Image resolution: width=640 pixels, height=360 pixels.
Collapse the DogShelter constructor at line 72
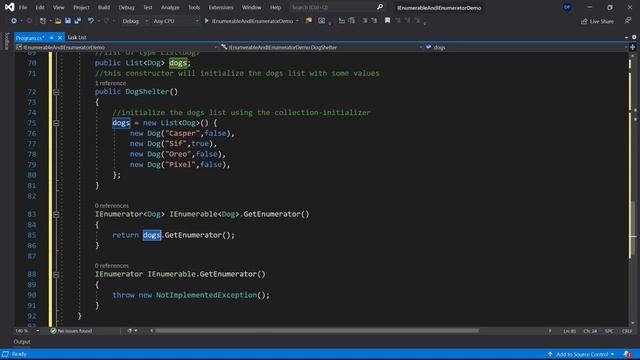[x=56, y=92]
